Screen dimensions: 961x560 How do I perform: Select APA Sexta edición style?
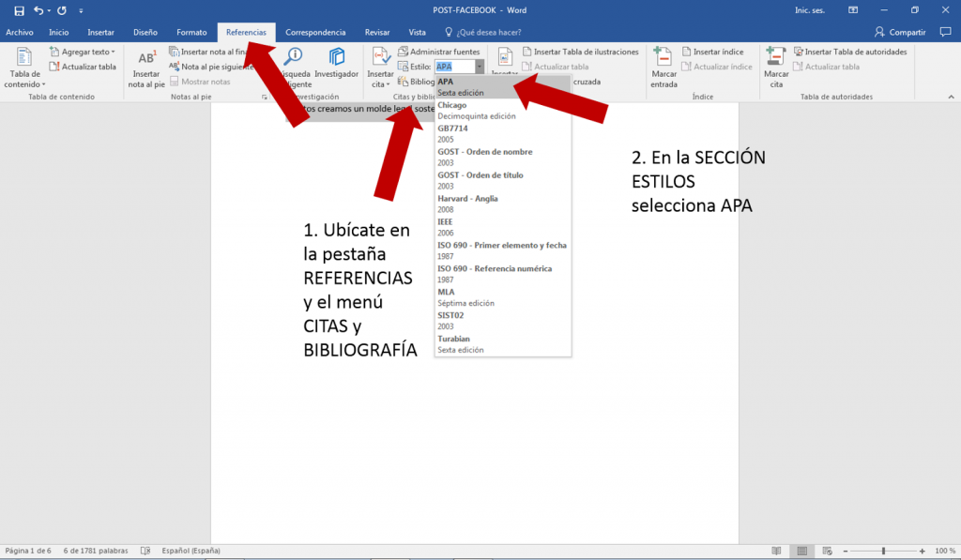coord(503,87)
